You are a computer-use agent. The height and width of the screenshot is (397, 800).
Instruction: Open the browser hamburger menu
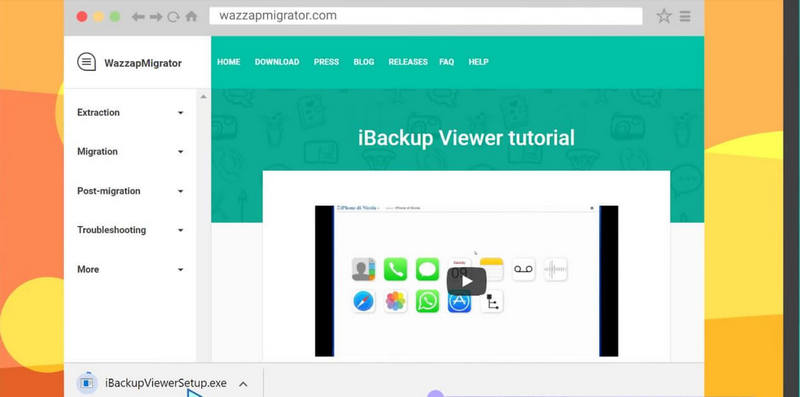(685, 17)
